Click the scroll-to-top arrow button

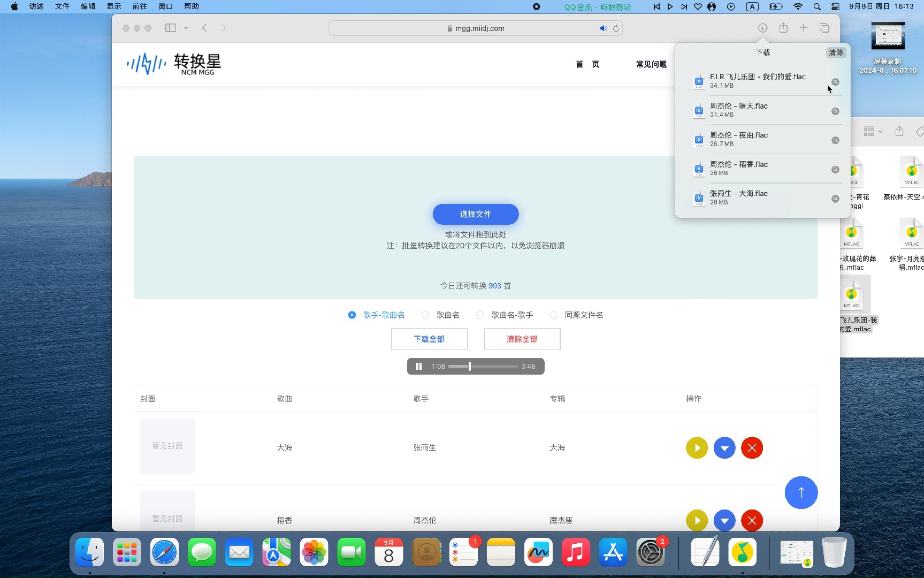801,492
